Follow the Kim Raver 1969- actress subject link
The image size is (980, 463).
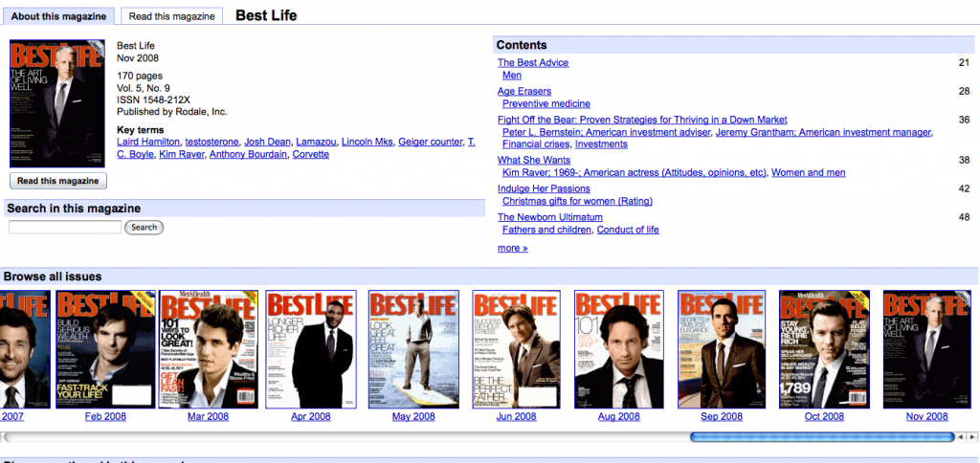635,172
